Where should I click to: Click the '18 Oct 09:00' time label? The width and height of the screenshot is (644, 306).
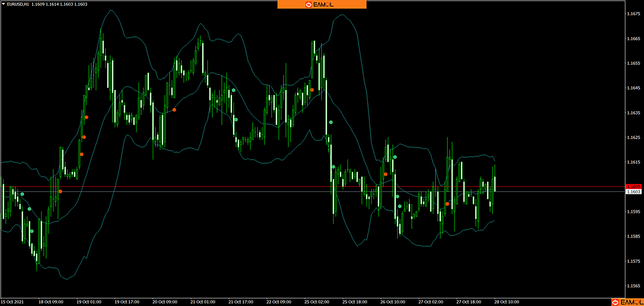(x=51, y=302)
